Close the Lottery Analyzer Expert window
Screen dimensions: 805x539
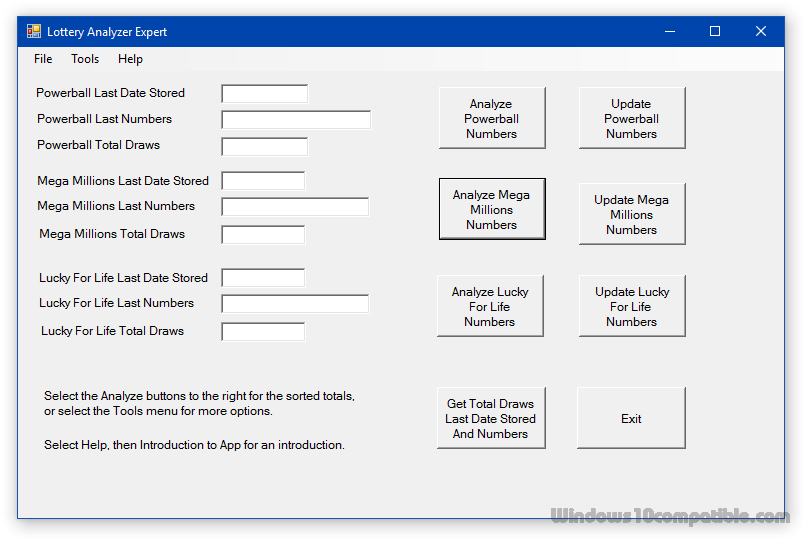click(x=761, y=31)
